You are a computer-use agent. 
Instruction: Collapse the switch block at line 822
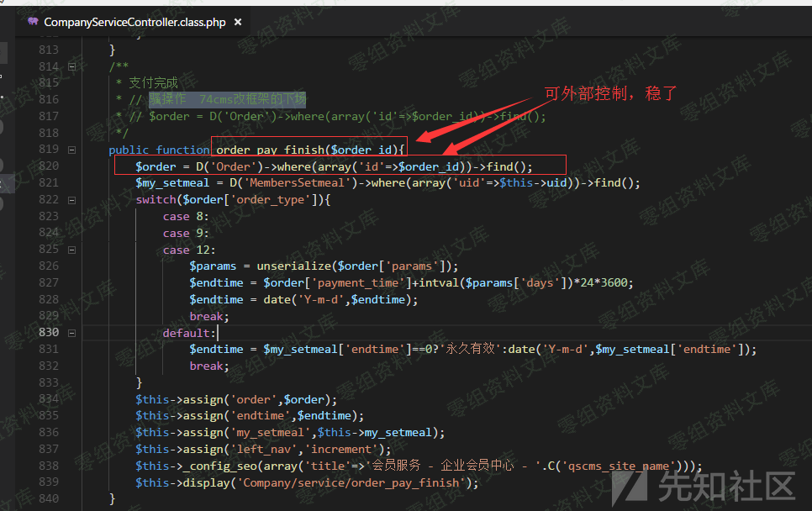[x=71, y=199]
